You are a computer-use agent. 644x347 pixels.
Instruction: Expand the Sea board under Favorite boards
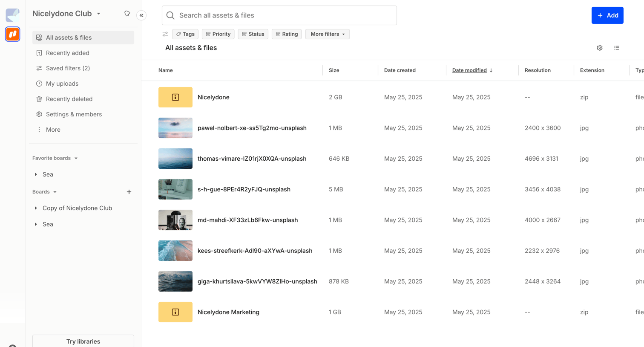36,174
